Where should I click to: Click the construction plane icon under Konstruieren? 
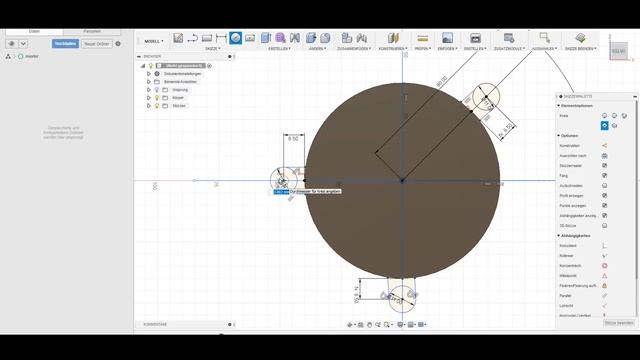pyautogui.click(x=393, y=38)
